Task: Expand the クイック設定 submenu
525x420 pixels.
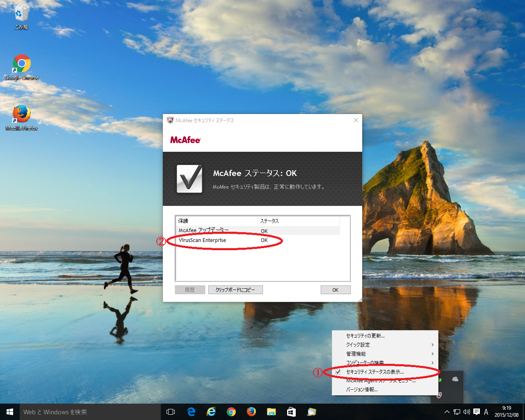Action: pyautogui.click(x=358, y=345)
